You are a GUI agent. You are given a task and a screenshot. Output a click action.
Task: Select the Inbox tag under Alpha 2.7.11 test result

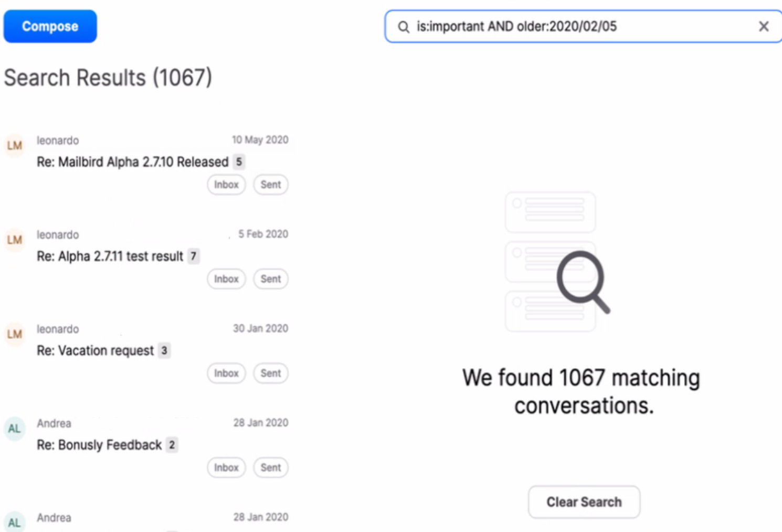(226, 279)
